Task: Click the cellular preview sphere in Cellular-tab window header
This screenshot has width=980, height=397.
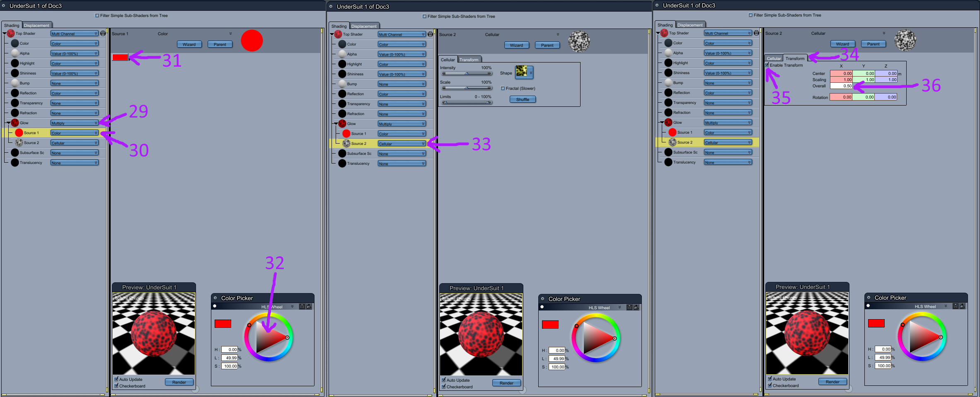Action: coord(579,41)
